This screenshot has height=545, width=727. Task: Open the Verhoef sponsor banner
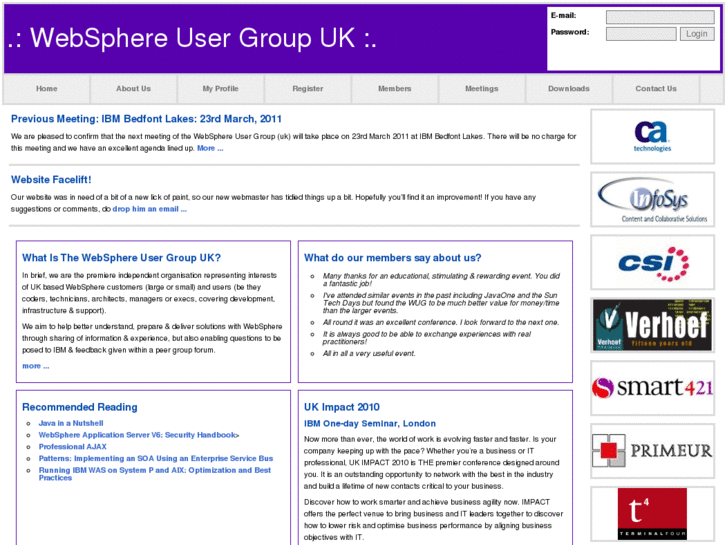(x=652, y=325)
